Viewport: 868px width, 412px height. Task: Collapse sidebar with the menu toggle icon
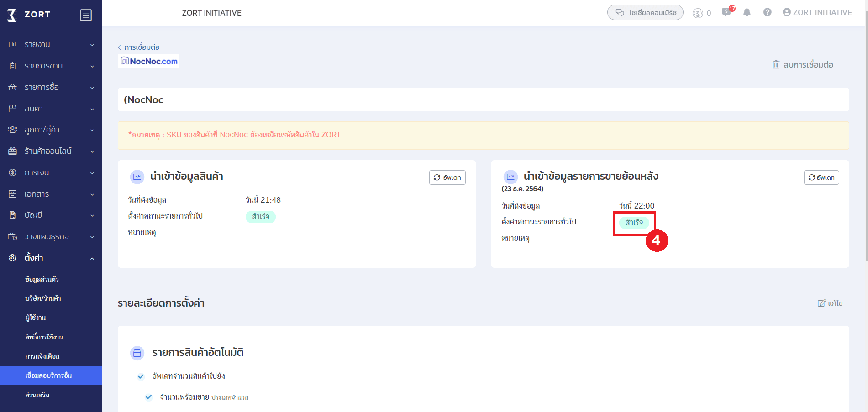pos(86,15)
